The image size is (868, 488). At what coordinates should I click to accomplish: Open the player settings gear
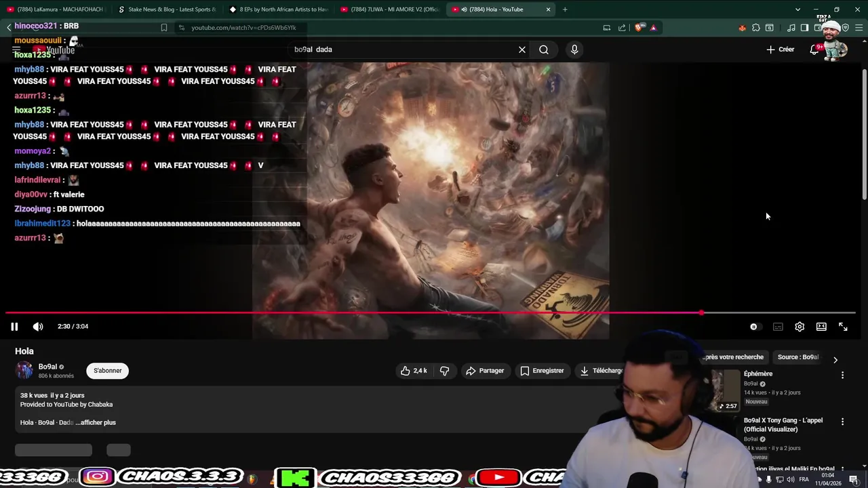[800, 327]
